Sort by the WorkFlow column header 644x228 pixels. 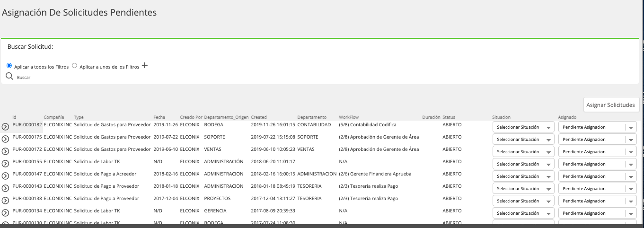[x=349, y=117]
